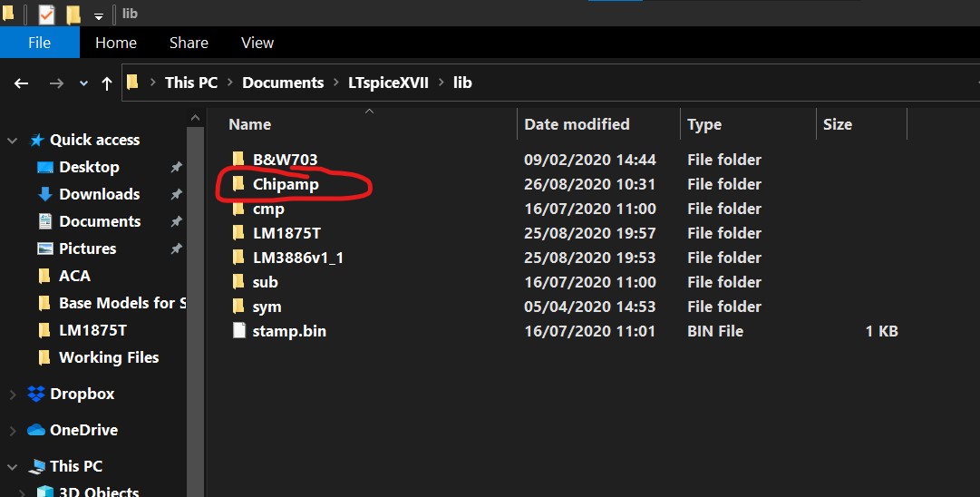Viewport: 980px width, 497px height.
Task: Open Desktop in Quick access
Action: pyautogui.click(x=89, y=167)
